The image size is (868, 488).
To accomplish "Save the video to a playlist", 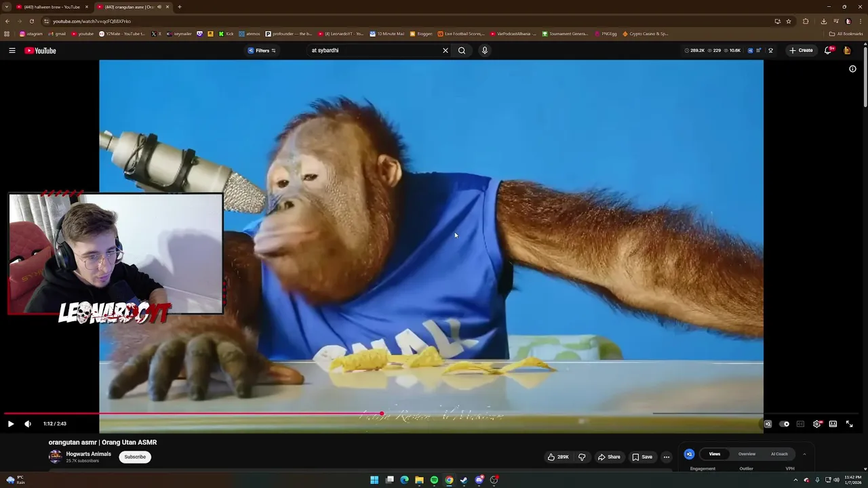I will click(642, 457).
